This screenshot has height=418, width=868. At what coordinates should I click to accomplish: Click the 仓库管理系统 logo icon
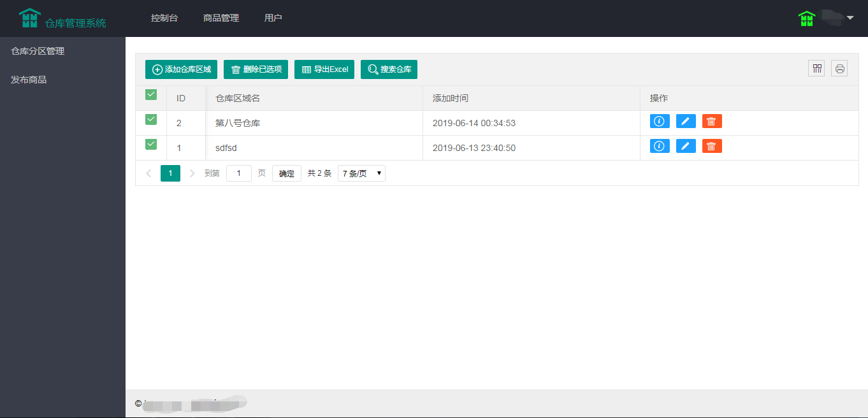point(29,18)
